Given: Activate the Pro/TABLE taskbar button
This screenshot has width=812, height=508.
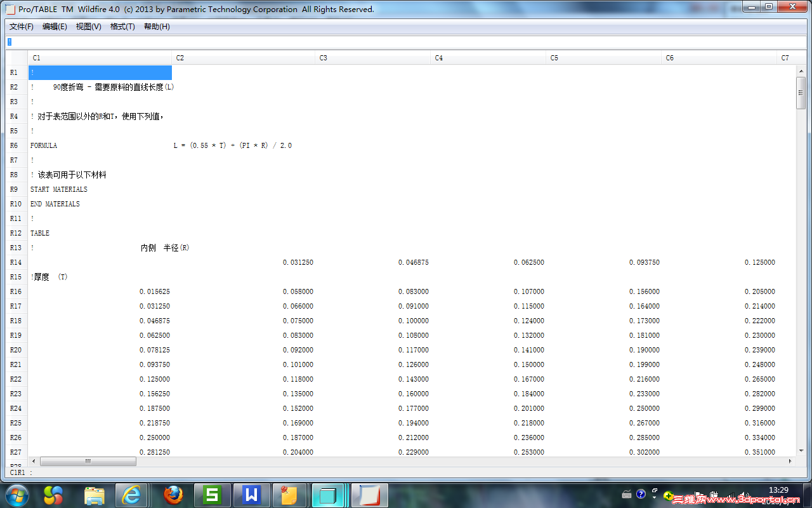Looking at the screenshot, I should point(369,495).
